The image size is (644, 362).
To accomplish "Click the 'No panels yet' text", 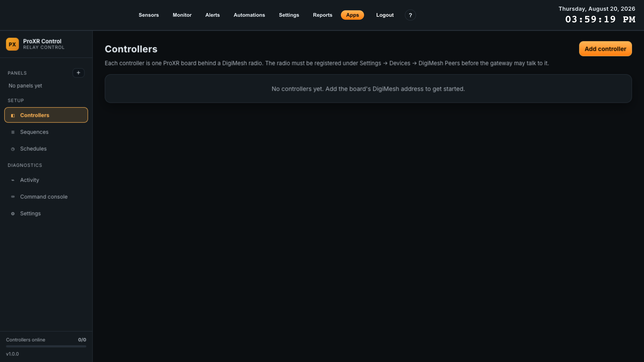I will click(x=25, y=86).
